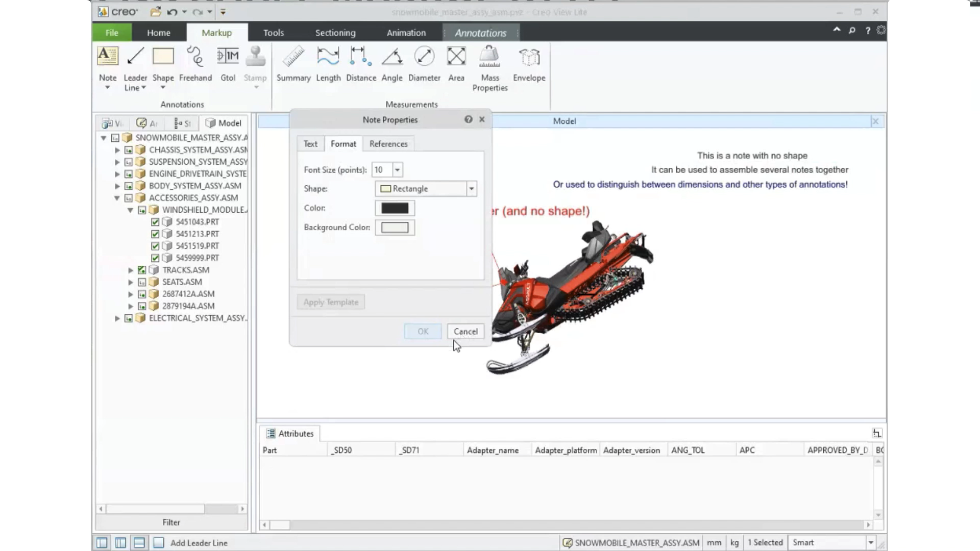
Task: Toggle checkbox of ELECTRICAL_SYSTEM_ASSY
Action: pos(129,318)
